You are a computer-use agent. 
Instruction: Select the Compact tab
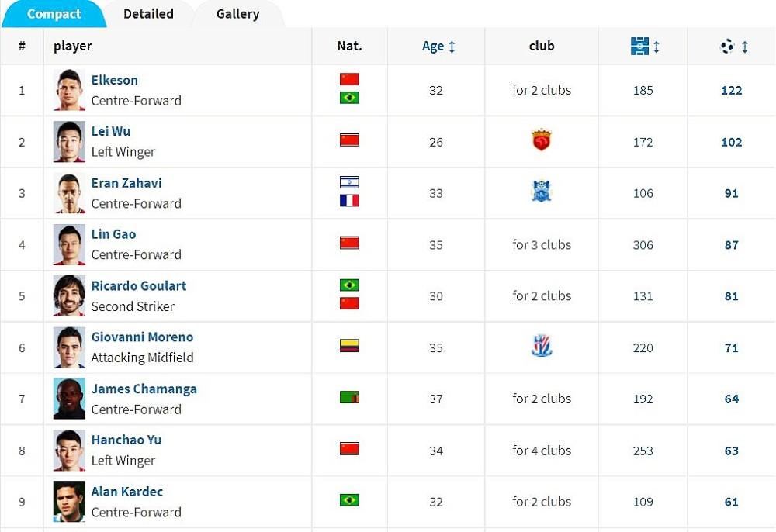54,14
